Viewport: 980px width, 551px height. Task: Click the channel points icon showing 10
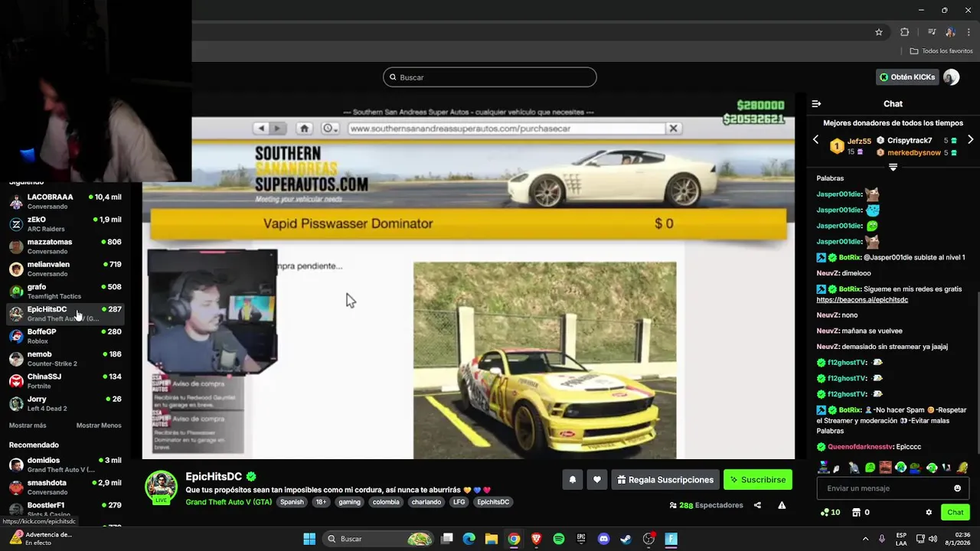pos(830,513)
